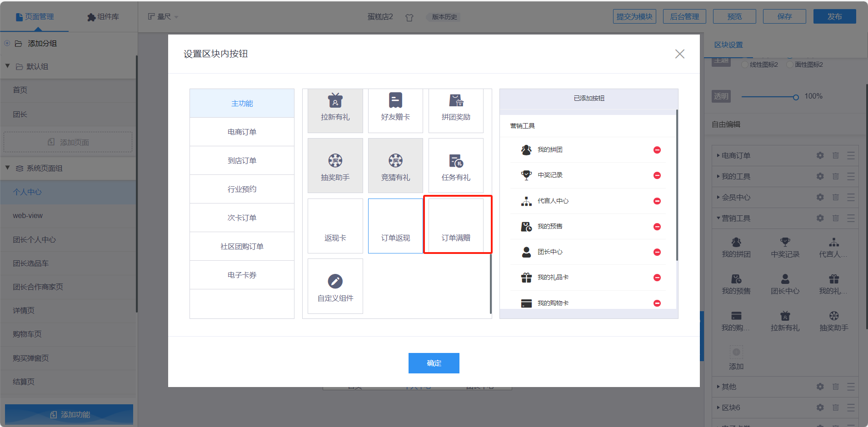Select the 抽奖助手 button tile in dialog
Viewport: 868px width, 427px height.
point(335,166)
